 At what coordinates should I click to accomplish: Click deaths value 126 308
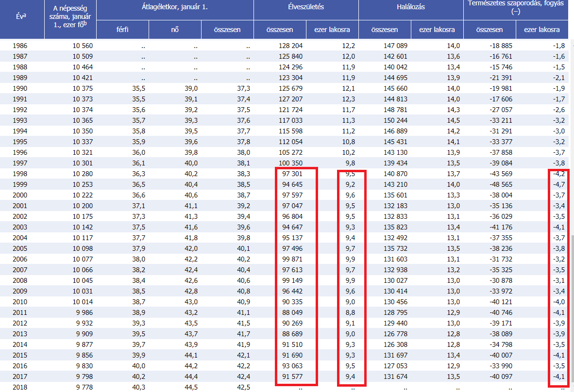click(395, 344)
